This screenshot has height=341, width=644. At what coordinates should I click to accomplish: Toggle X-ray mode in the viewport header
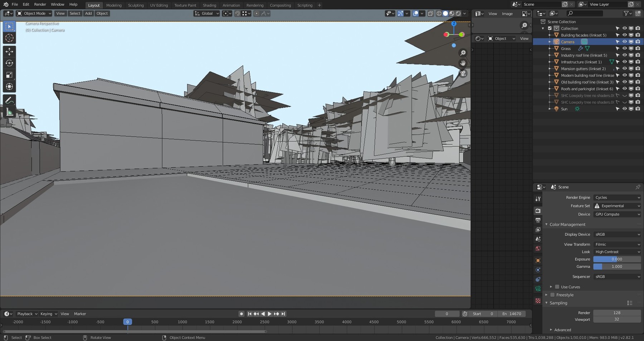pyautogui.click(x=430, y=14)
